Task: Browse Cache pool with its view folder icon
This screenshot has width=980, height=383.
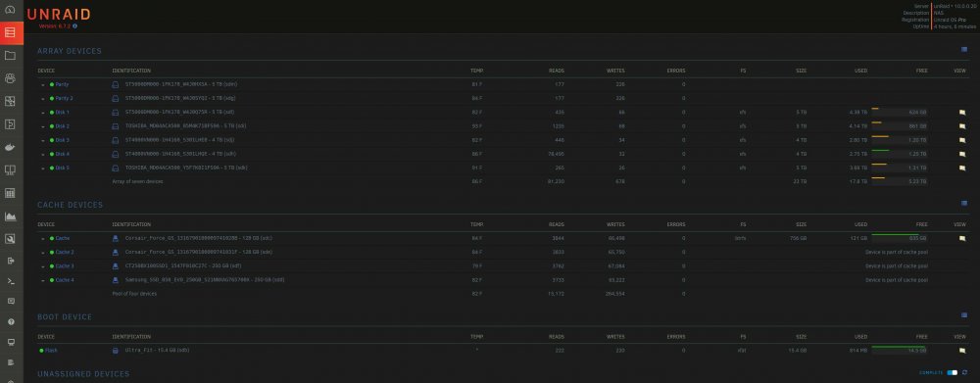Action: coord(962,238)
